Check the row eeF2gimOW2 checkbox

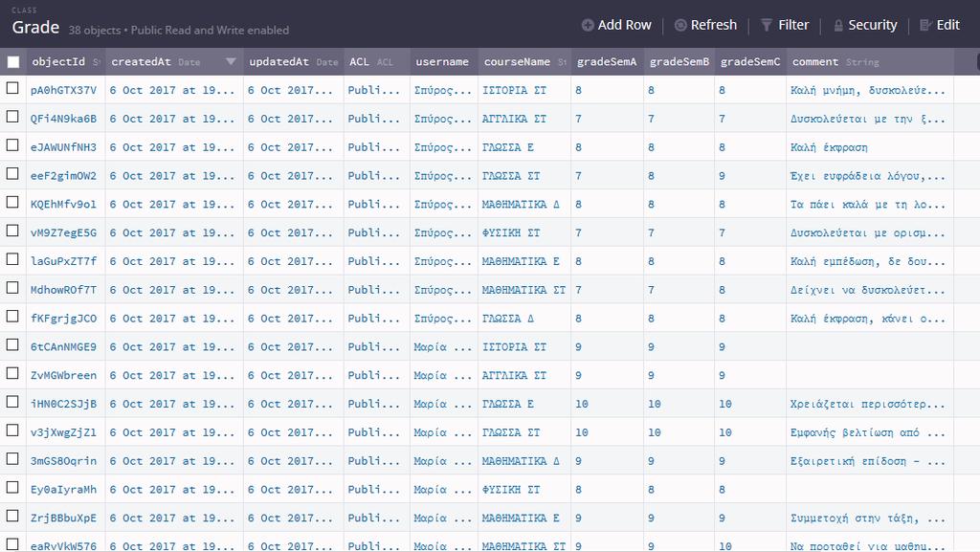[12, 173]
